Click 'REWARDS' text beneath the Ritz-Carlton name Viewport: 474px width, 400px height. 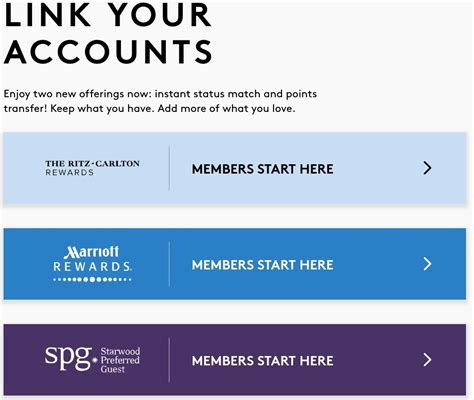[x=69, y=172]
